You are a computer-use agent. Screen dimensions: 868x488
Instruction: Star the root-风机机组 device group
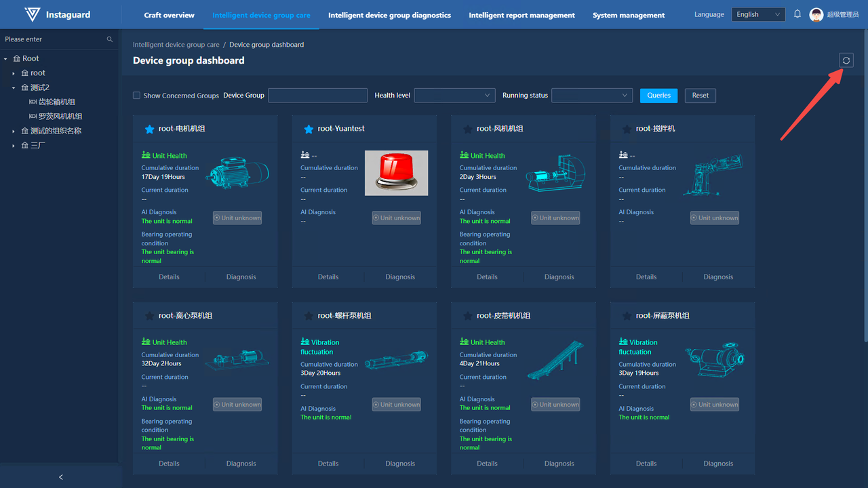pos(467,129)
